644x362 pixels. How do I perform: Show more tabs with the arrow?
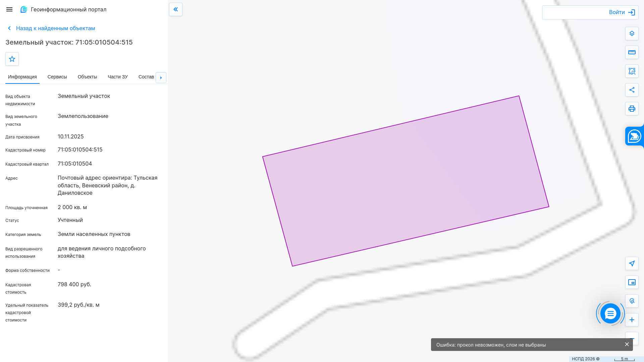click(161, 78)
